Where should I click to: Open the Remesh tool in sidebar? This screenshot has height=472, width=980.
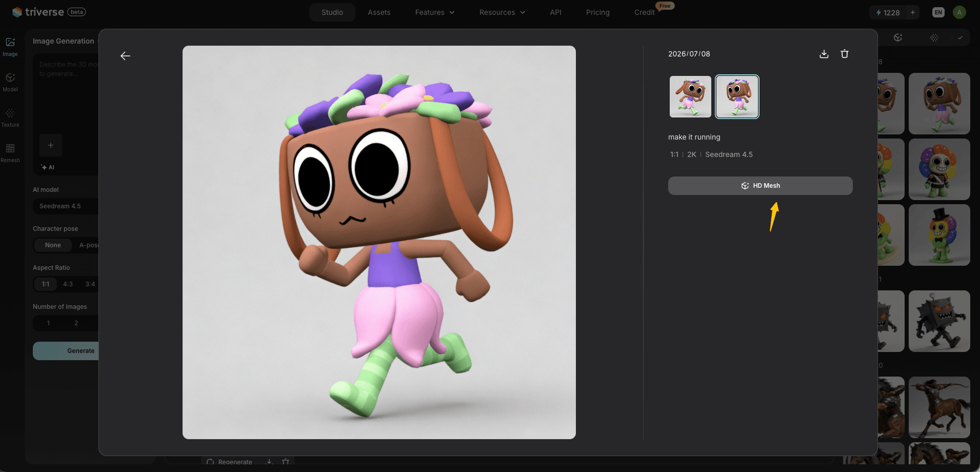tap(10, 153)
